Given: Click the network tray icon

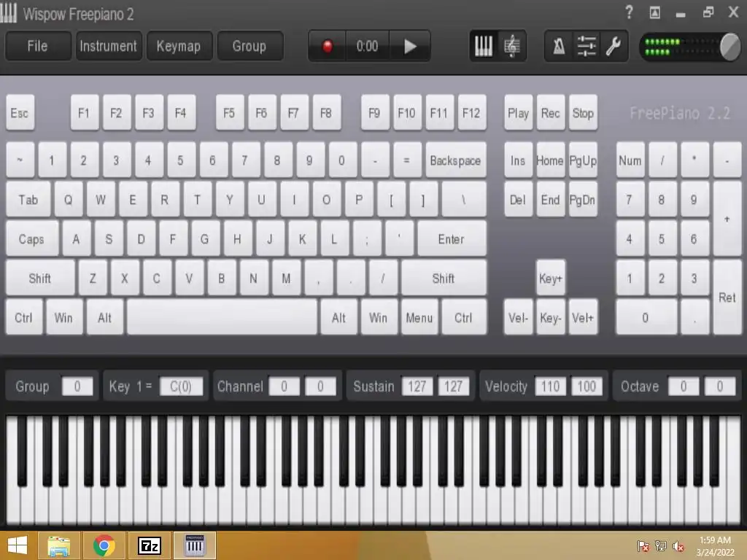Looking at the screenshot, I should pyautogui.click(x=660, y=546).
